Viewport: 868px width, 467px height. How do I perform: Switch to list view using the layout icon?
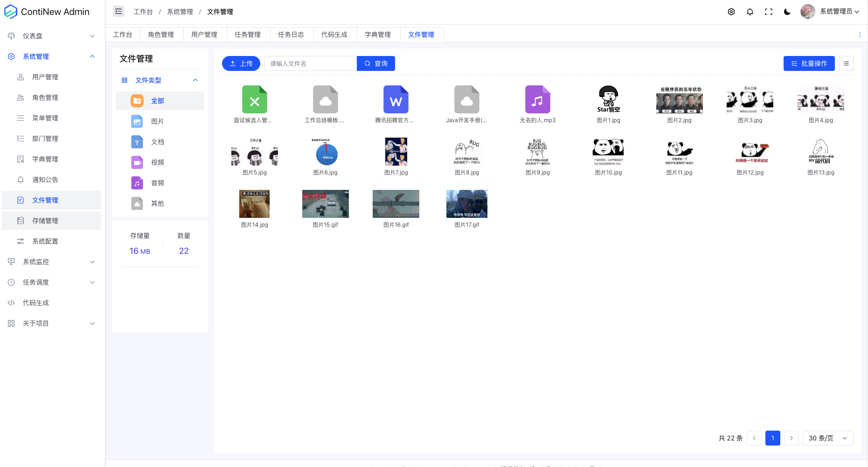846,63
